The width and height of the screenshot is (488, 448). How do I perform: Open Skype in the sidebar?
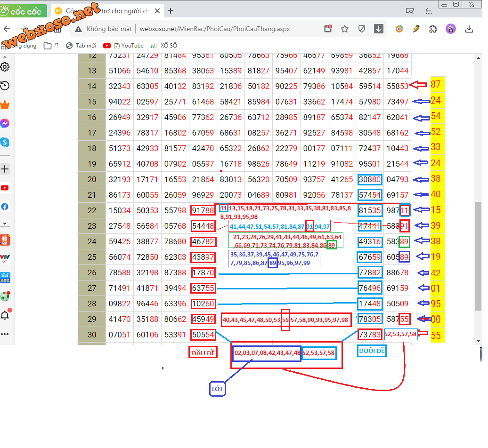click(x=5, y=143)
